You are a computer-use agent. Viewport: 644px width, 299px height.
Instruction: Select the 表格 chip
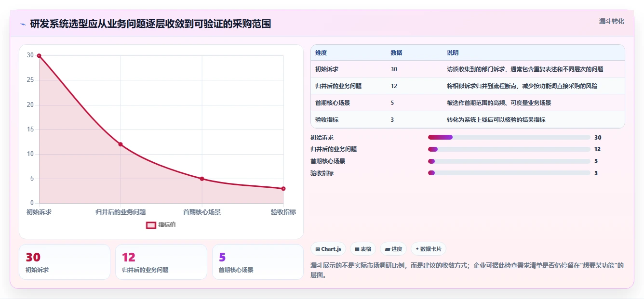[363, 249]
